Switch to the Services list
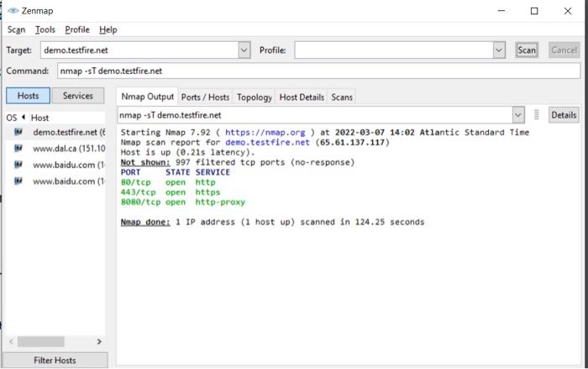This screenshot has width=588, height=369. click(77, 96)
